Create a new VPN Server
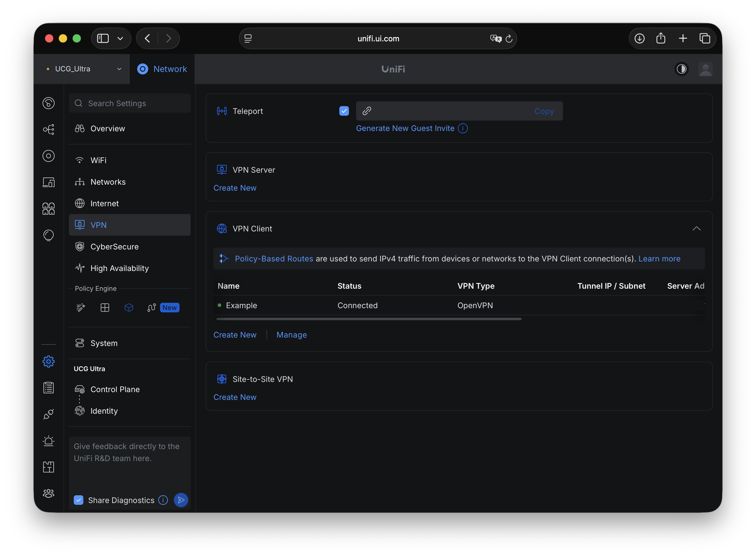The image size is (756, 557). click(235, 188)
